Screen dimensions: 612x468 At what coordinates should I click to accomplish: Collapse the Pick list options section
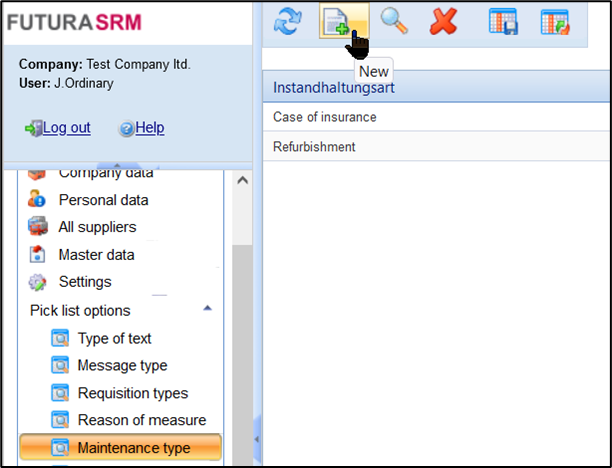tap(207, 310)
